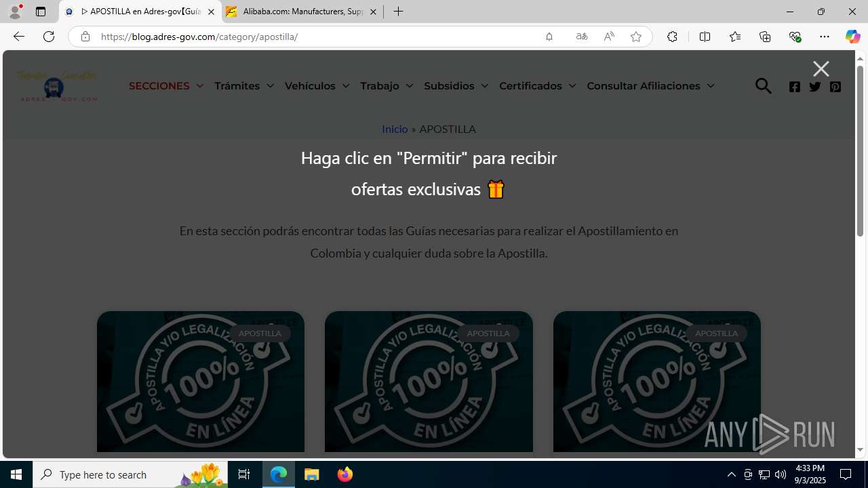Open the Extensions puzzle icon
Image resolution: width=868 pixels, height=488 pixels.
(x=672, y=37)
